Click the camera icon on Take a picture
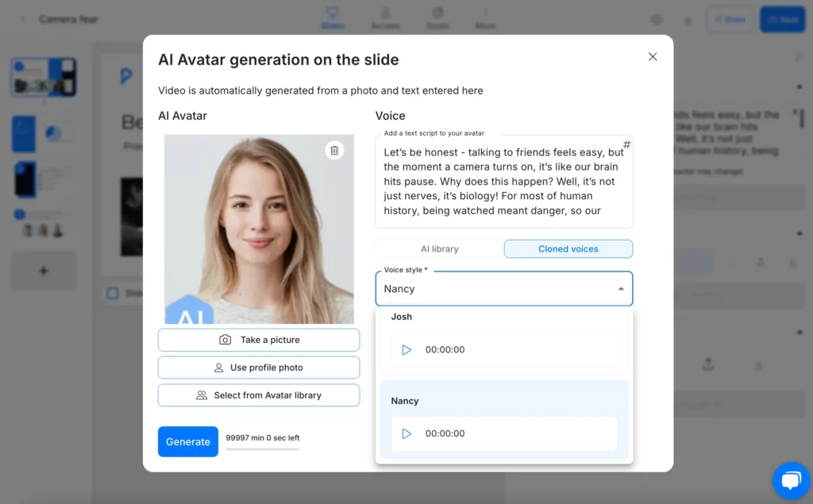This screenshot has height=504, width=813. (225, 340)
